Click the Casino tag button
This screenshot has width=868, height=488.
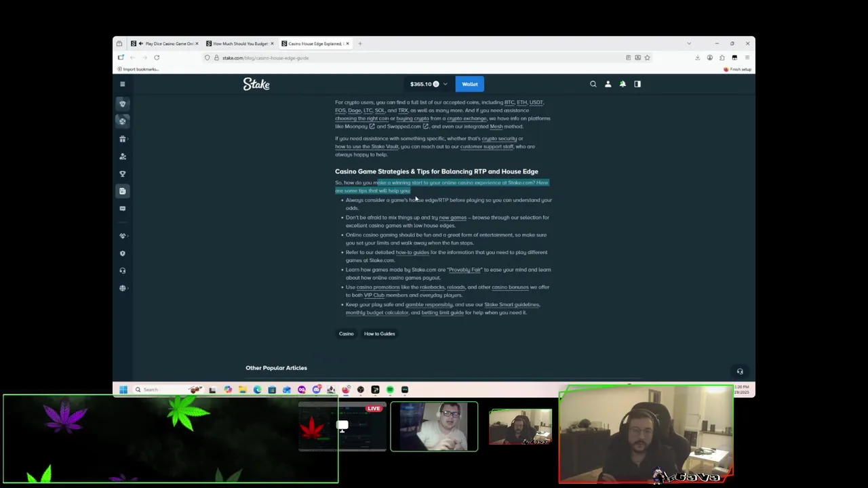click(x=347, y=333)
